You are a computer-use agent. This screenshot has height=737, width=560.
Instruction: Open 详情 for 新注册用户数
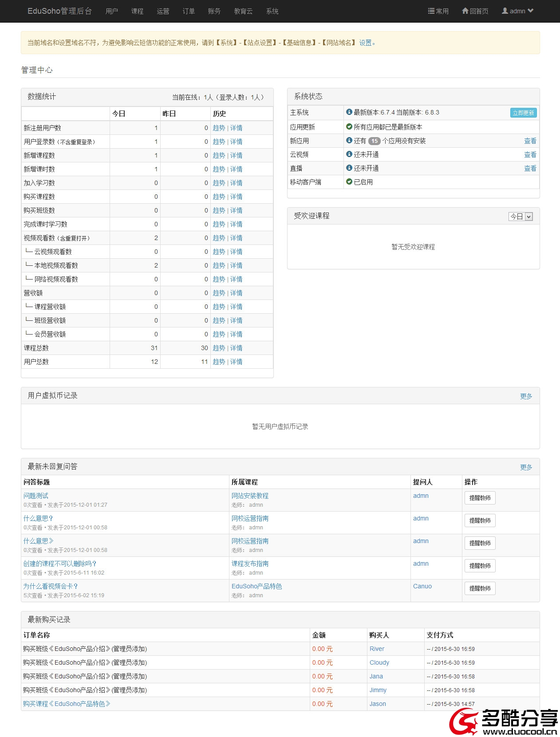click(237, 128)
